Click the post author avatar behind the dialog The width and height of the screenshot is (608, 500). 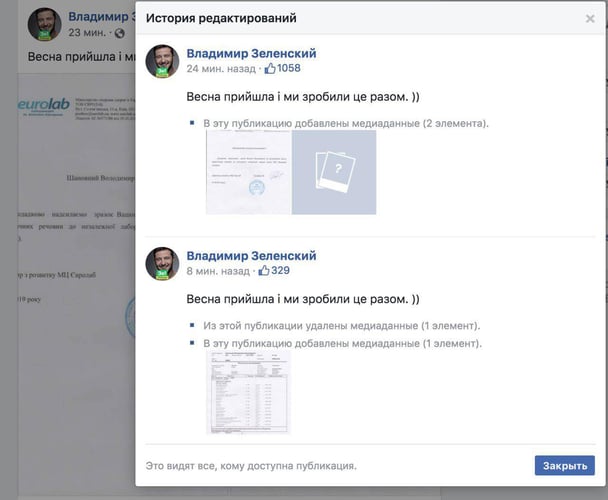tap(43, 24)
